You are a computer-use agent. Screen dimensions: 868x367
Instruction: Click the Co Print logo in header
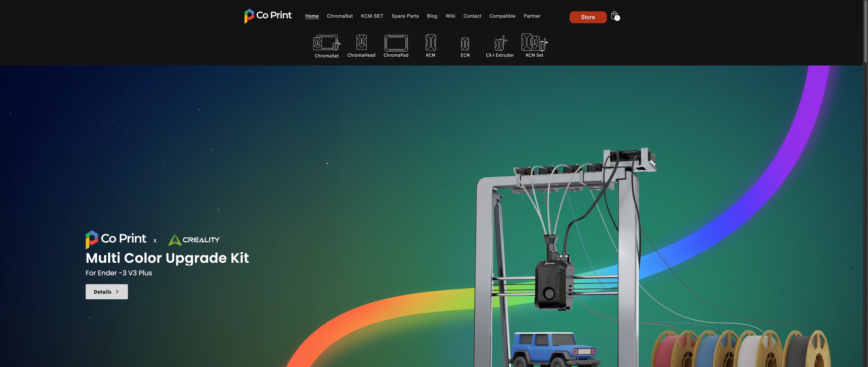(x=268, y=15)
